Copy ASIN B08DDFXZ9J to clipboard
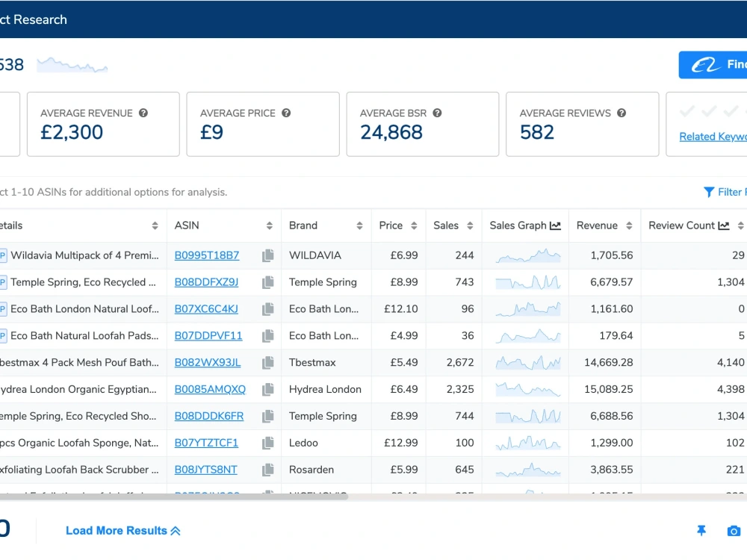This screenshot has height=560, width=747. (x=268, y=282)
